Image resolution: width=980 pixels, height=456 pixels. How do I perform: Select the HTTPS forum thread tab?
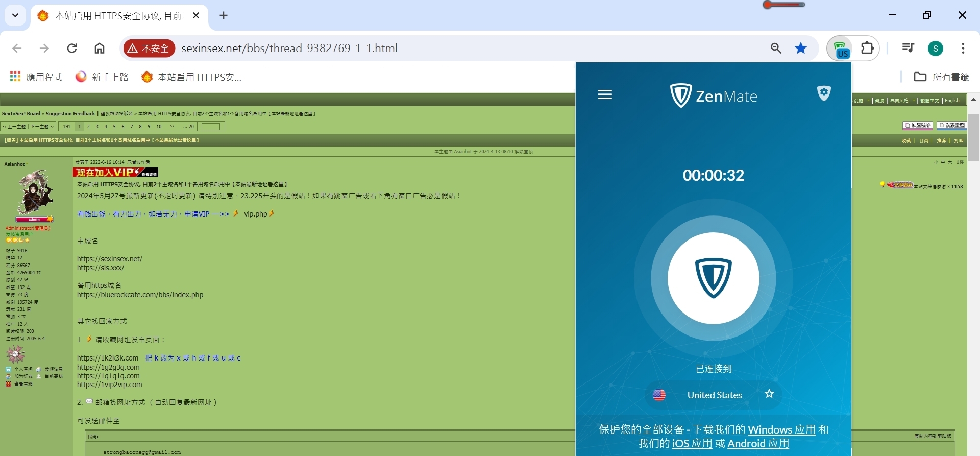[118, 16]
